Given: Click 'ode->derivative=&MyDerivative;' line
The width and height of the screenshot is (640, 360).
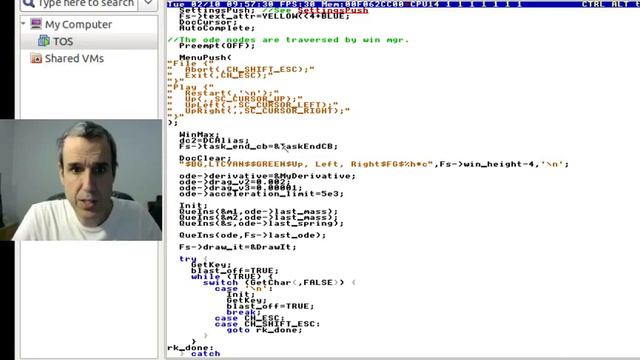Looking at the screenshot, I should coord(267,176).
